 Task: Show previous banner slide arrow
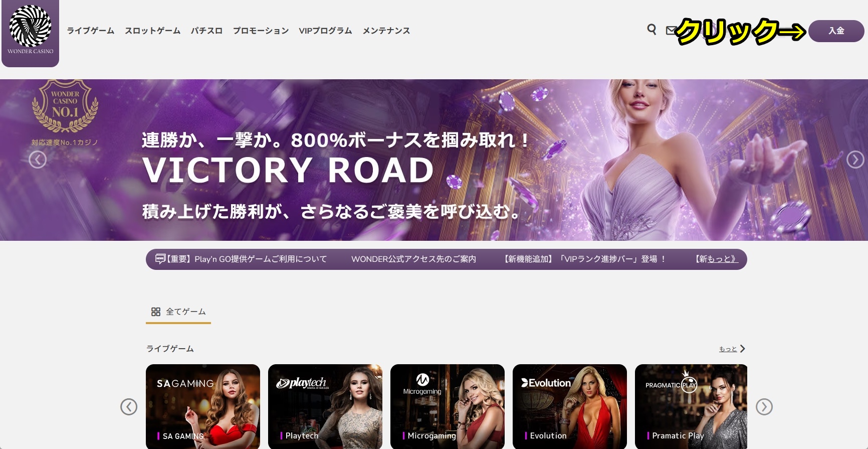click(x=38, y=160)
